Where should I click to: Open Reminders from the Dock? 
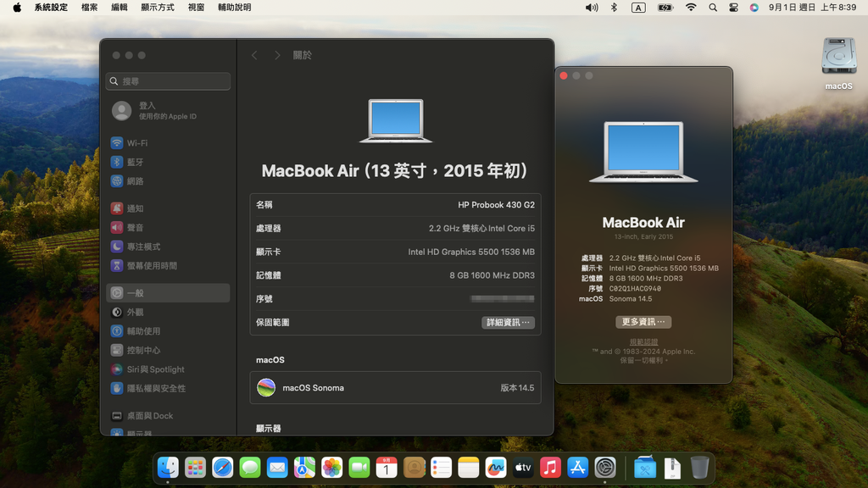(x=441, y=468)
